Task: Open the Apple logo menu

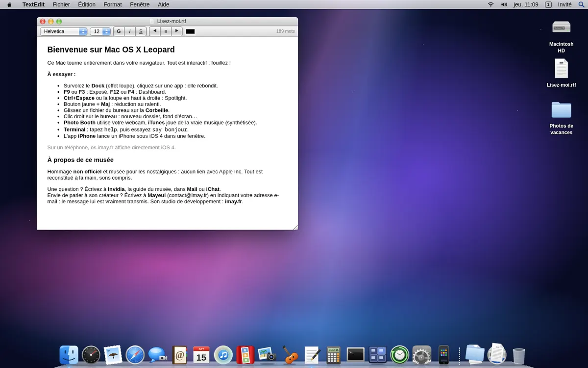Action: pos(9,4)
